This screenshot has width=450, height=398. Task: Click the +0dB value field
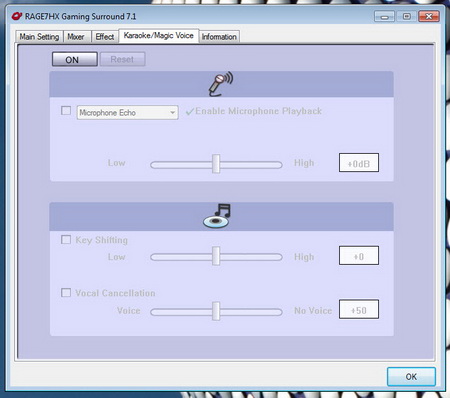click(x=359, y=163)
